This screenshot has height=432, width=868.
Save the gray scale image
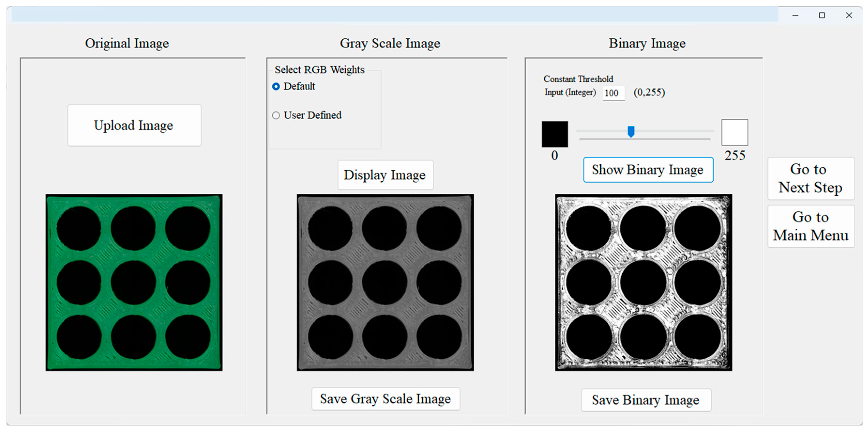click(x=385, y=399)
